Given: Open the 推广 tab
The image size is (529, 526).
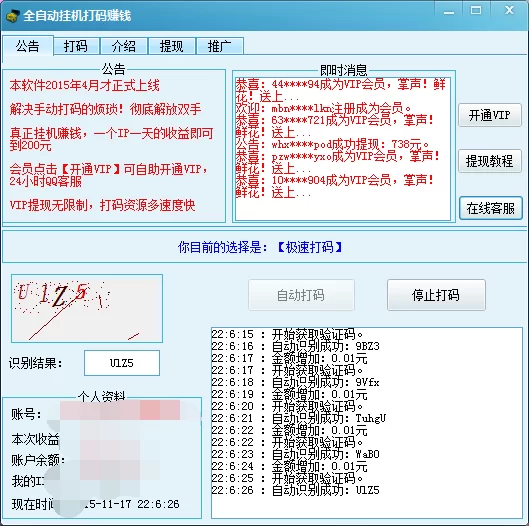Looking at the screenshot, I should [220, 46].
